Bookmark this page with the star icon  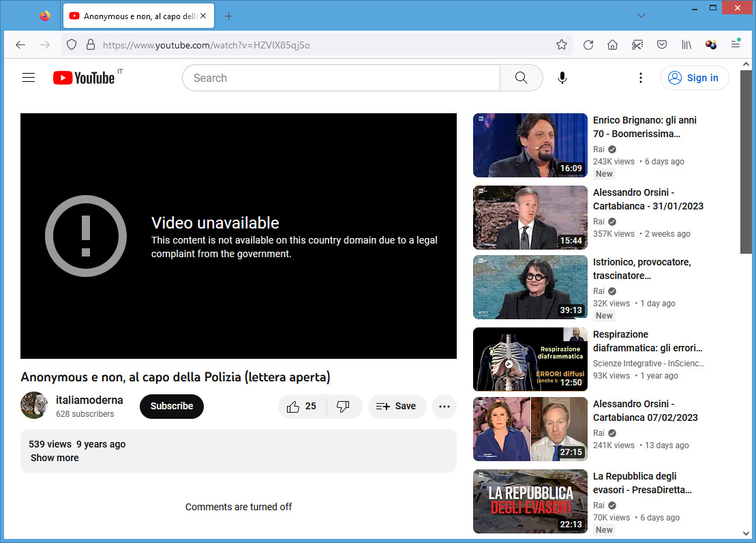pos(561,45)
